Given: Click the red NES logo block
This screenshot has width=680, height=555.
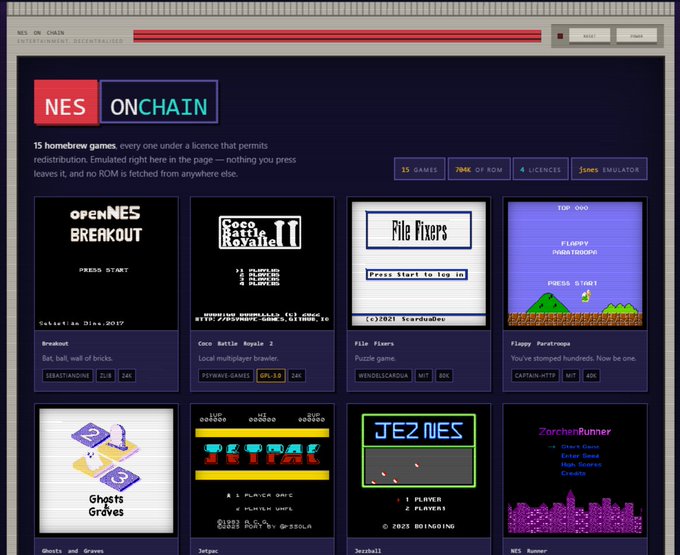Looking at the screenshot, I should [x=66, y=102].
